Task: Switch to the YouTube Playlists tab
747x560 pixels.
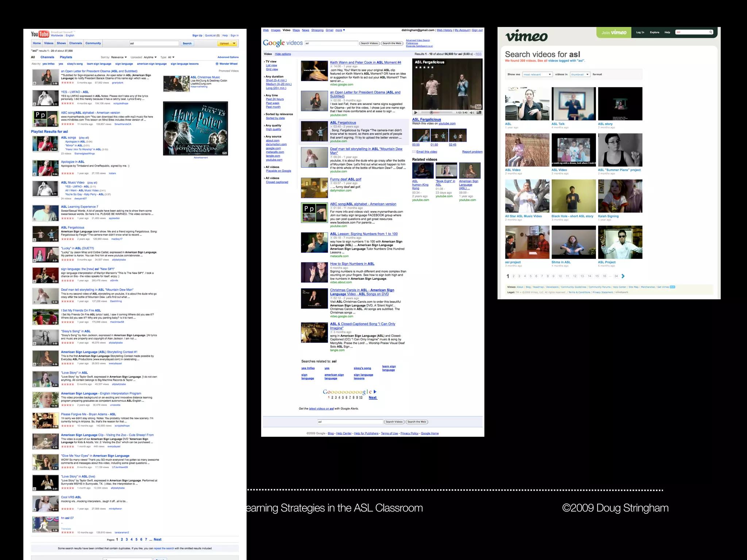Action: tap(66, 57)
